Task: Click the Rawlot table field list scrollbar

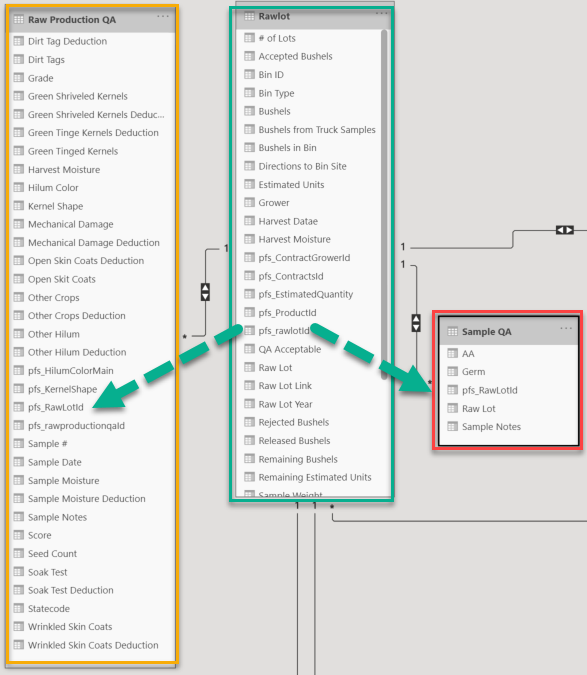Action: click(384, 204)
